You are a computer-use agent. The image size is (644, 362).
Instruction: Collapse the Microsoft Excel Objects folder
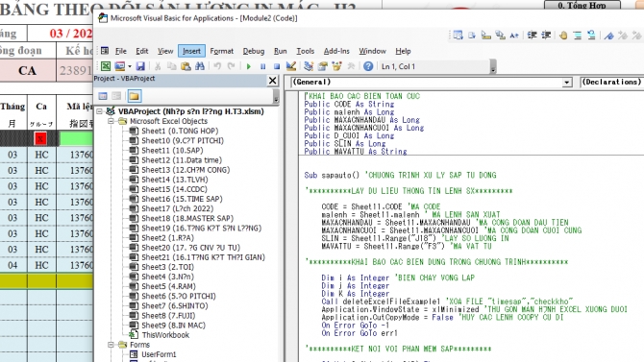(111, 121)
